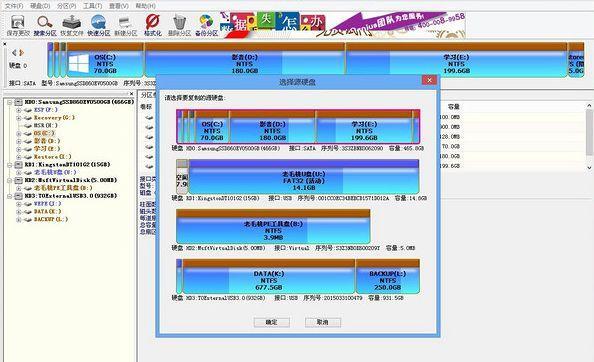The width and height of the screenshot is (594, 362).
Task: Select HD3:TOExternalUSB3.0(932GB) tree label
Action: tap(71, 196)
